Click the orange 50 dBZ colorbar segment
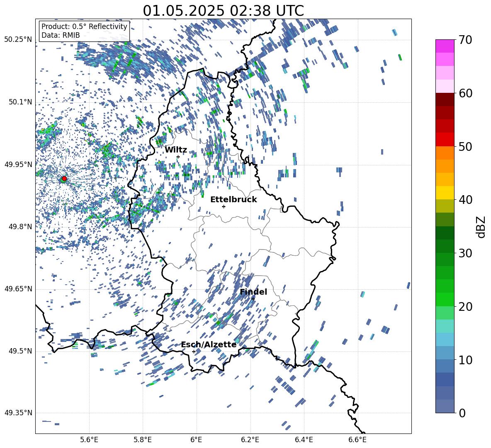 [x=445, y=153]
